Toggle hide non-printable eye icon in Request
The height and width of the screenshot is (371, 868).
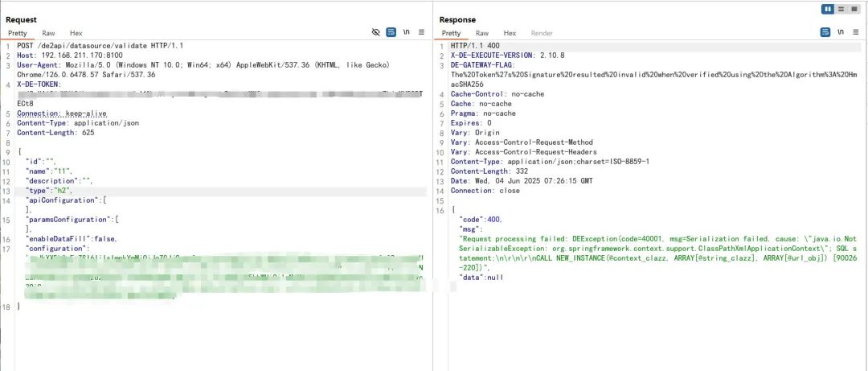pyautogui.click(x=376, y=33)
